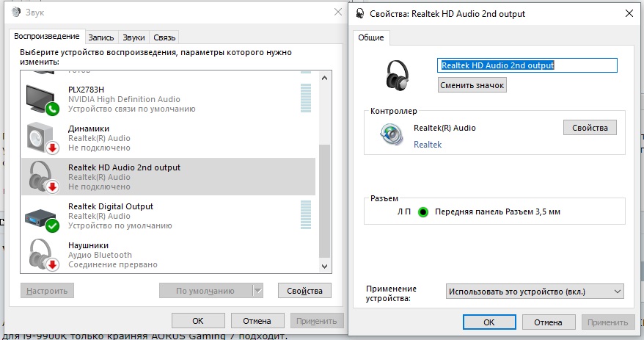Select the Общие tab in Свойства window
Image resolution: width=644 pixels, height=340 pixels.
(371, 37)
